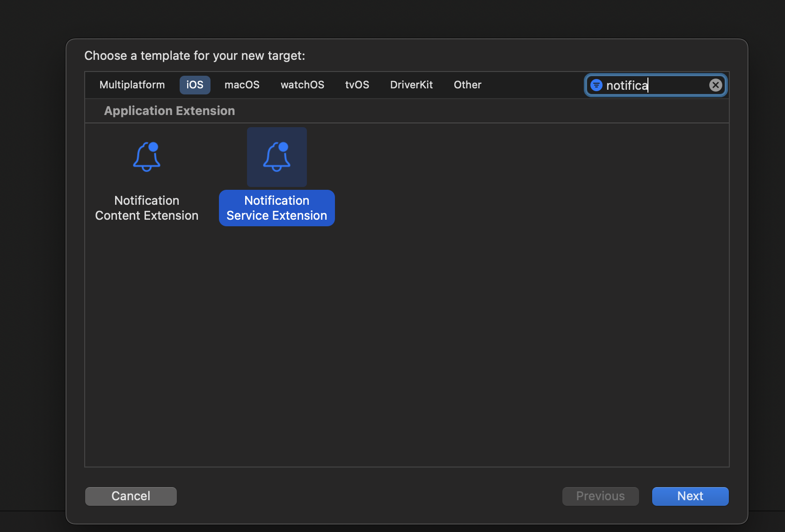Click the Previous button
Viewport: 785px width, 532px height.
[x=600, y=496]
